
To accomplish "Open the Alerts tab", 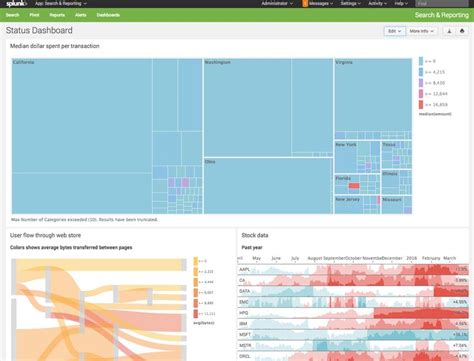I will coord(80,15).
